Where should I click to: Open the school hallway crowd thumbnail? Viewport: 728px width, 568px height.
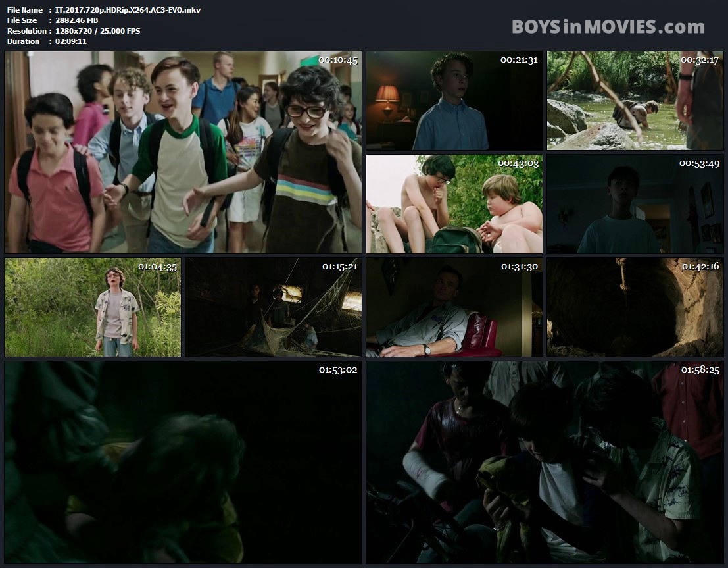[x=183, y=152]
